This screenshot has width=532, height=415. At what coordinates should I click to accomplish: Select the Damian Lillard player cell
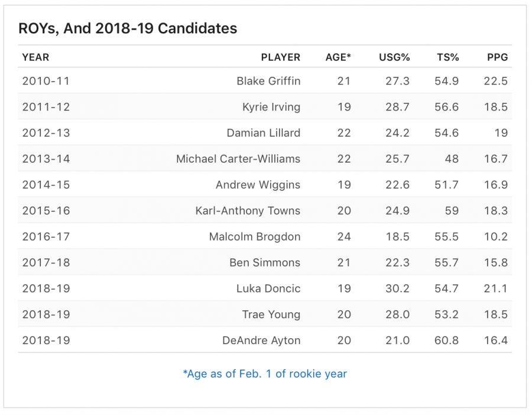(264, 133)
